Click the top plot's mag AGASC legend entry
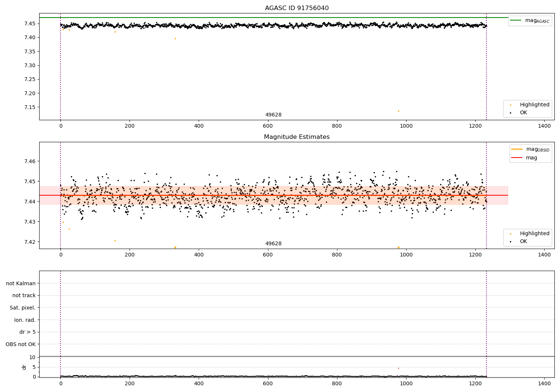This screenshot has height=392, width=560. pos(530,21)
